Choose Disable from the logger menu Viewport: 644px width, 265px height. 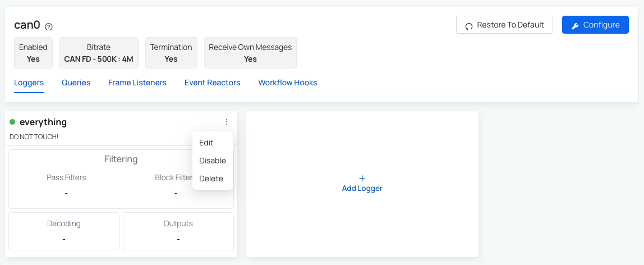tap(212, 161)
